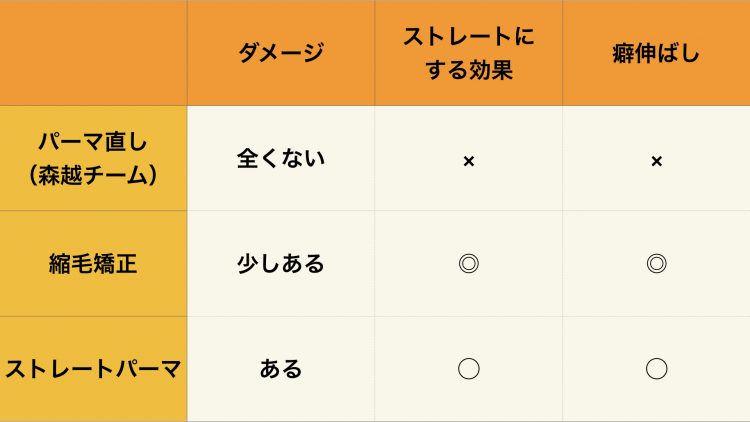Click the empty top-left orange header cell
750x422 pixels.
(93, 53)
